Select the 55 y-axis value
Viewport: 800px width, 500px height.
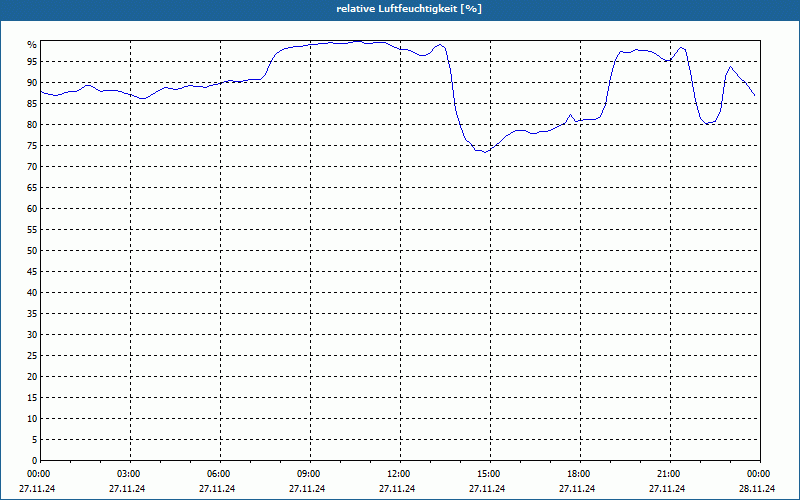32,230
